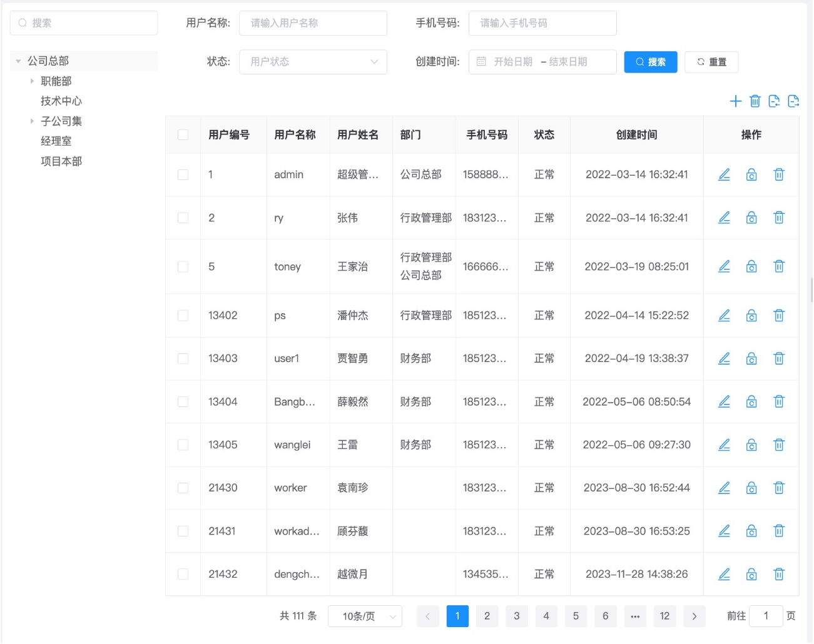This screenshot has width=814, height=644.
Task: Click lock icon for Bangb... user
Action: [x=751, y=401]
